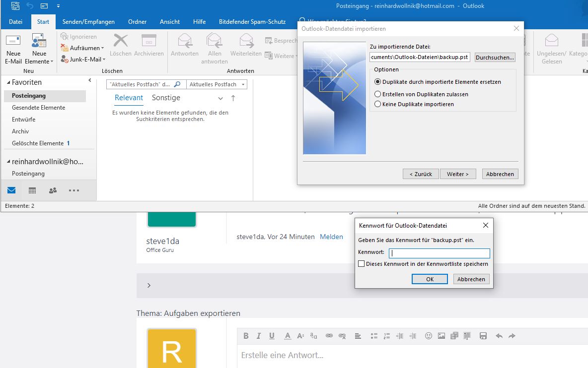Click the search box in Aktuelles Postfach

146,85
